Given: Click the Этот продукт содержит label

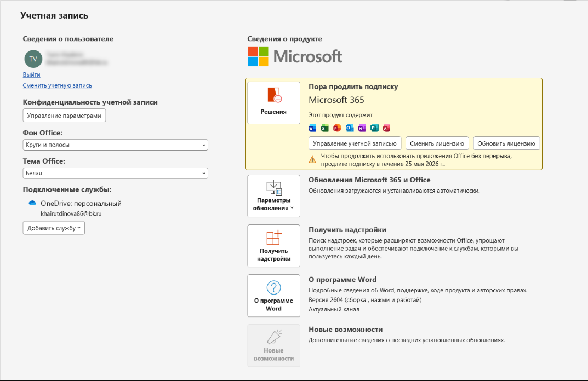Looking at the screenshot, I should tap(340, 115).
